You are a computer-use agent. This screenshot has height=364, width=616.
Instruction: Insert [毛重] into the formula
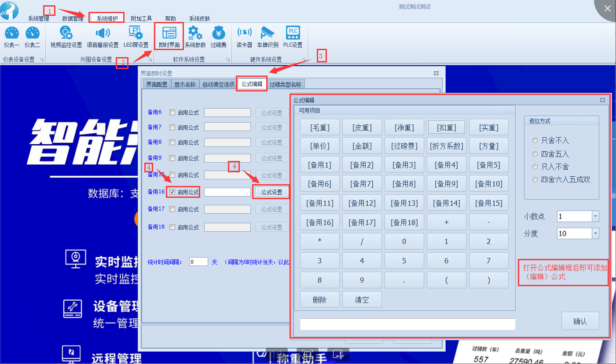[319, 127]
